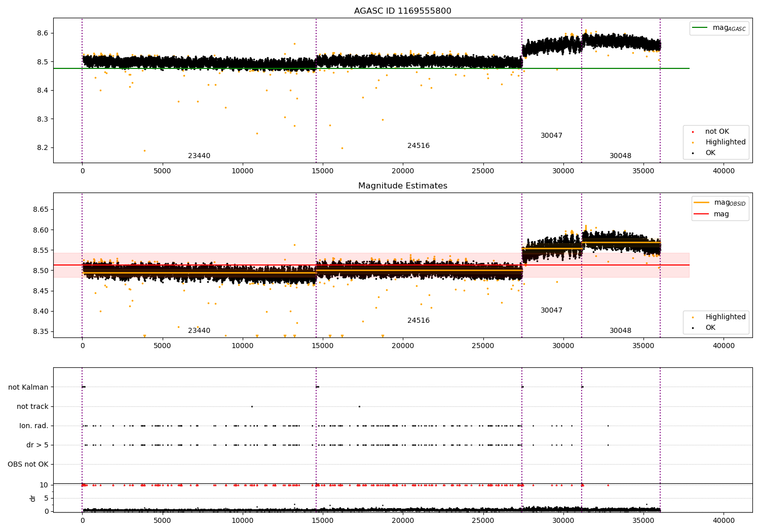Select "Highlighted" in the AGASC plot legend

(x=726, y=142)
